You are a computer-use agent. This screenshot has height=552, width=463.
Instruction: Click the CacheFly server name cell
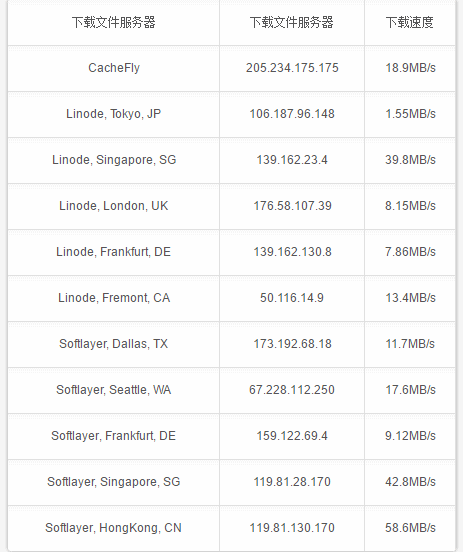[114, 68]
